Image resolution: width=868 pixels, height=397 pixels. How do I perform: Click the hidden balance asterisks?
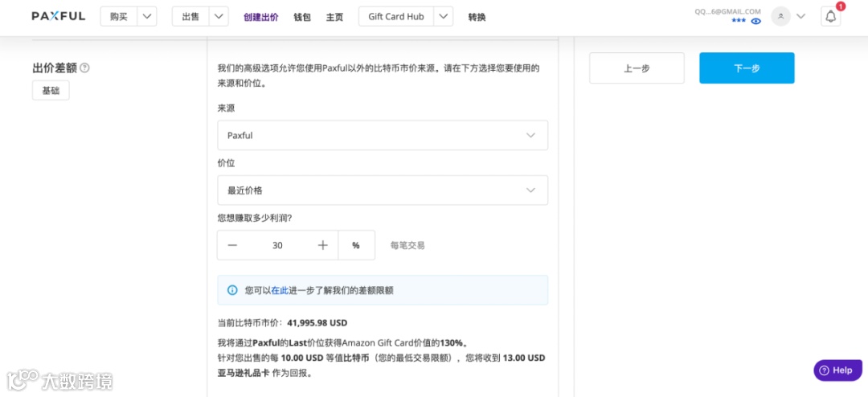click(x=739, y=20)
